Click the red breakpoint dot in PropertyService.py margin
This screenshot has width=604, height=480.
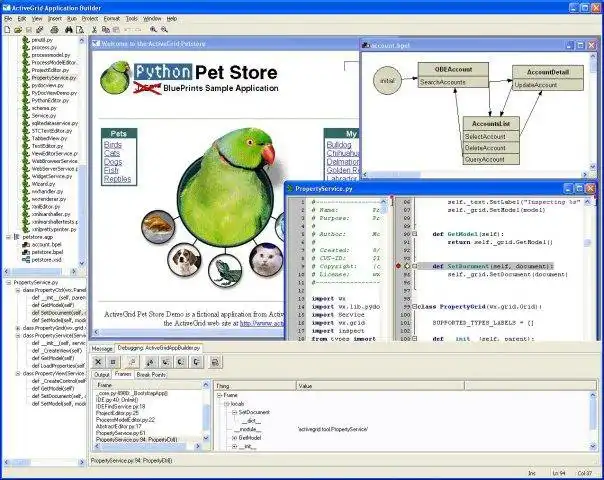pyautogui.click(x=398, y=266)
